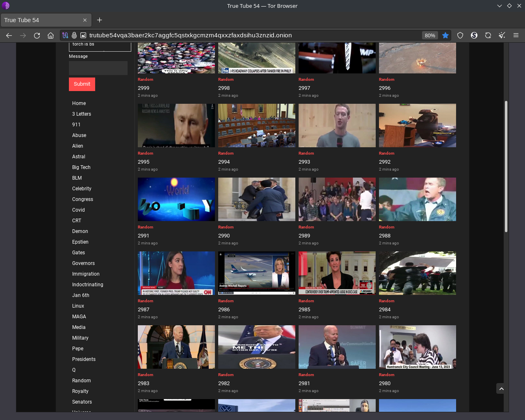The height and width of the screenshot is (420, 525).
Task: Open the Presidents category
Action: coord(84,359)
